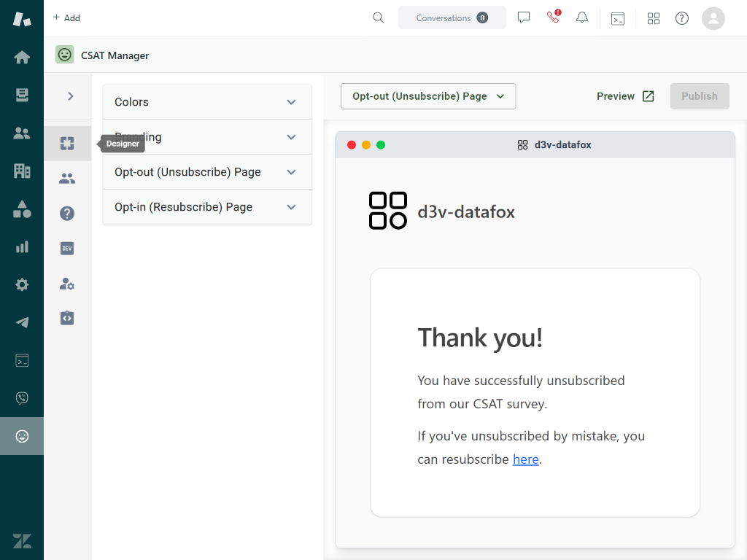Open the Home icon in Zendesk navigation
The image size is (747, 560).
pyautogui.click(x=22, y=57)
